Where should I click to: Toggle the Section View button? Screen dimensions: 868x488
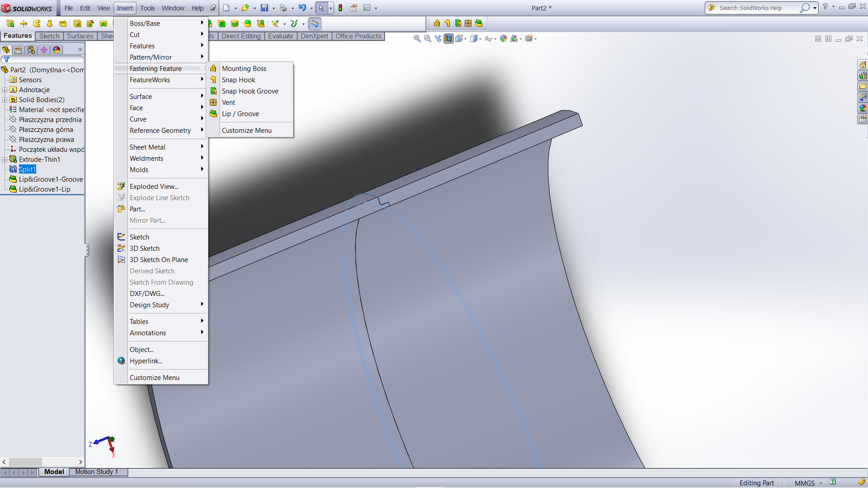click(x=448, y=39)
